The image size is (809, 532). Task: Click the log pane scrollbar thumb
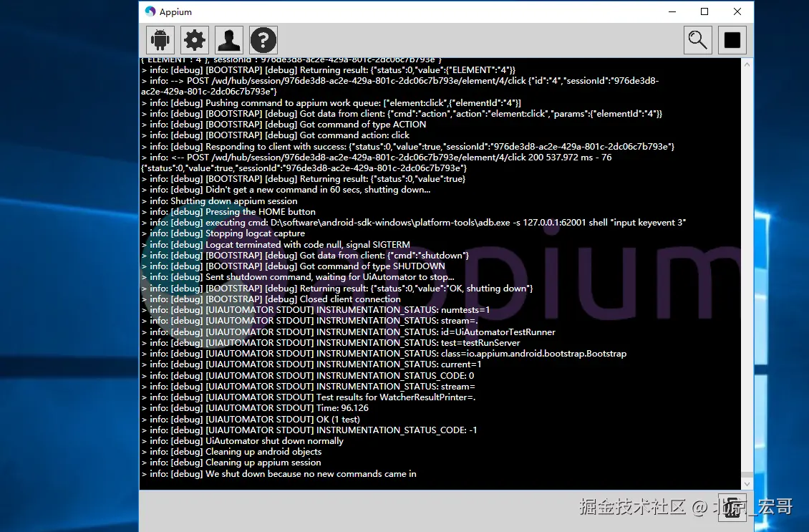[x=747, y=475]
